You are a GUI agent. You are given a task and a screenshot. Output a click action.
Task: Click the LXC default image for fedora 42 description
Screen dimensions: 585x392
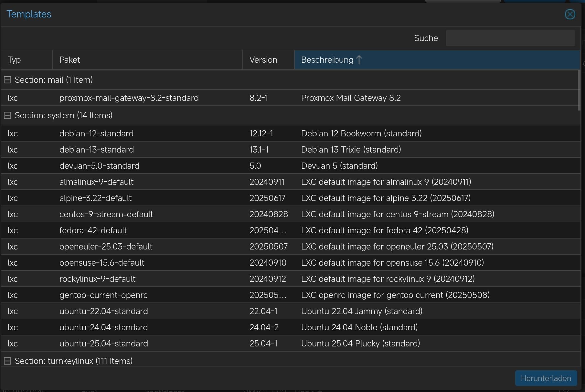pyautogui.click(x=385, y=230)
